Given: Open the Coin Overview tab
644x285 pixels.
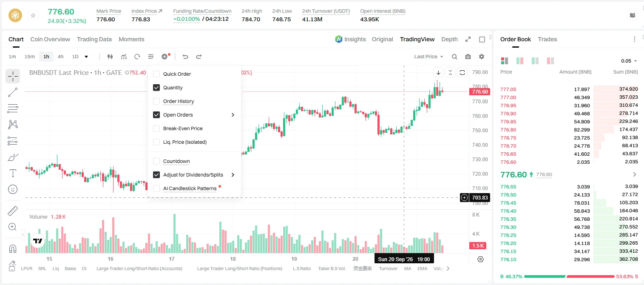Looking at the screenshot, I should tap(50, 39).
